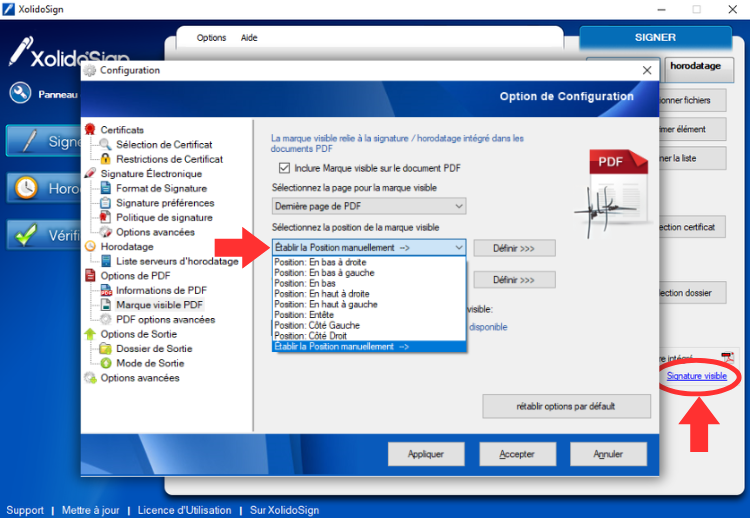The image size is (750, 518).
Task: Open the Aide menu in main window
Action: [249, 38]
